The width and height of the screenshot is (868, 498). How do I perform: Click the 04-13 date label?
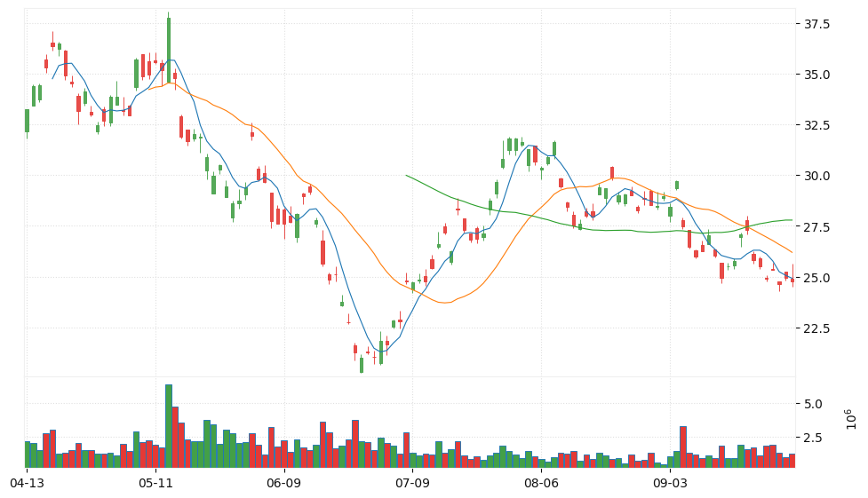point(27,484)
